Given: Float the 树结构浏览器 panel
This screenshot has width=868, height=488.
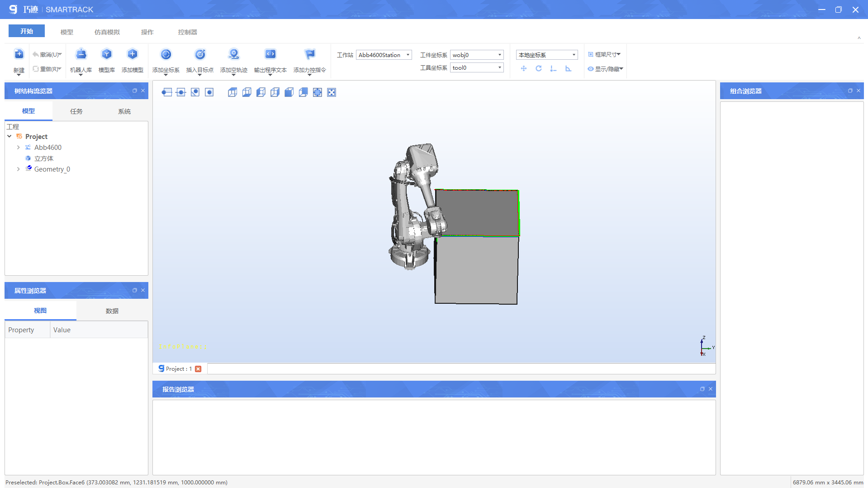Looking at the screenshot, I should point(135,91).
